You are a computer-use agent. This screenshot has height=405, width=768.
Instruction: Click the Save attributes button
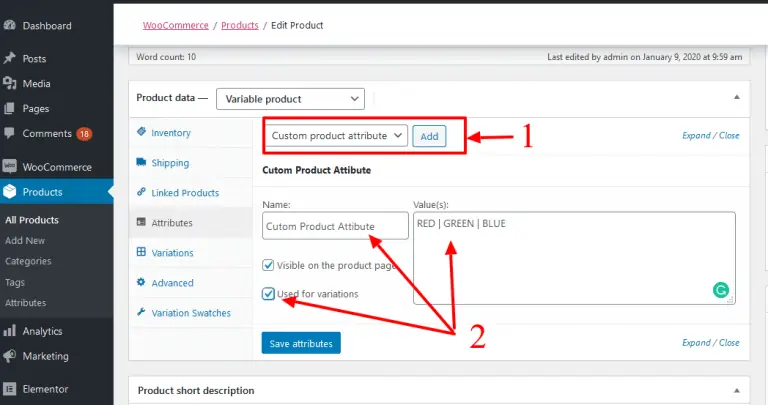pyautogui.click(x=301, y=343)
